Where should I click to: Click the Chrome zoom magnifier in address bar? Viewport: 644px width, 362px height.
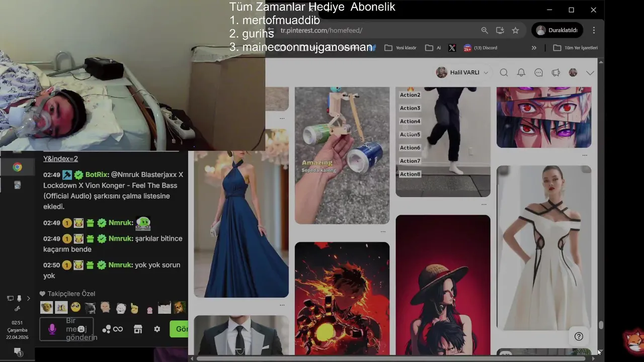click(x=485, y=30)
